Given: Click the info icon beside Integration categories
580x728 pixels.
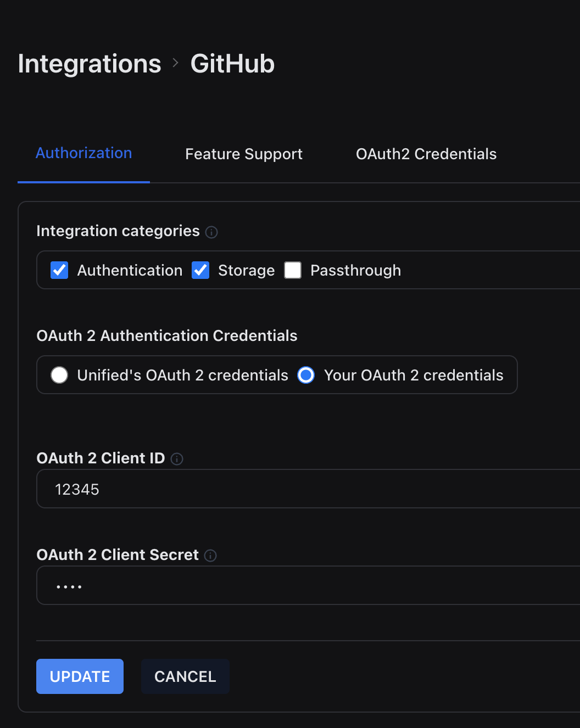Looking at the screenshot, I should [x=211, y=232].
